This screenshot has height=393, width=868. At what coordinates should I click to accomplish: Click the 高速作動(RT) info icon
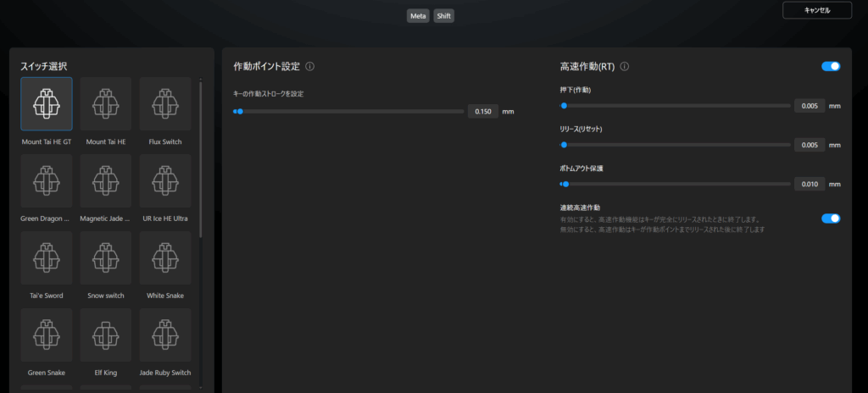click(x=625, y=66)
